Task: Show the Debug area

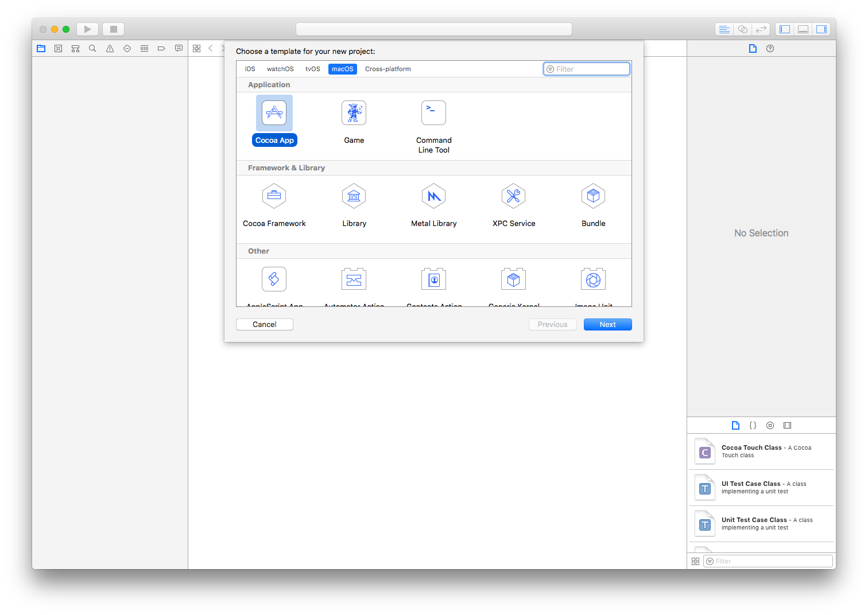Action: [803, 29]
